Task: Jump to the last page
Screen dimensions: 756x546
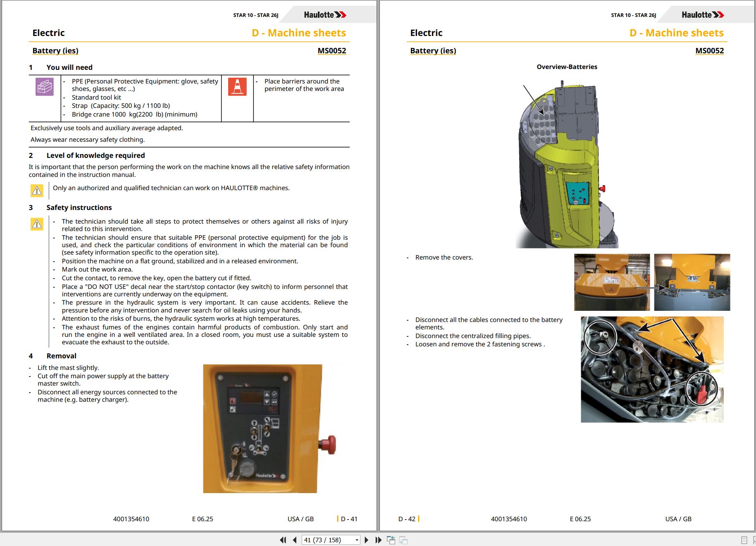Action: click(x=378, y=540)
